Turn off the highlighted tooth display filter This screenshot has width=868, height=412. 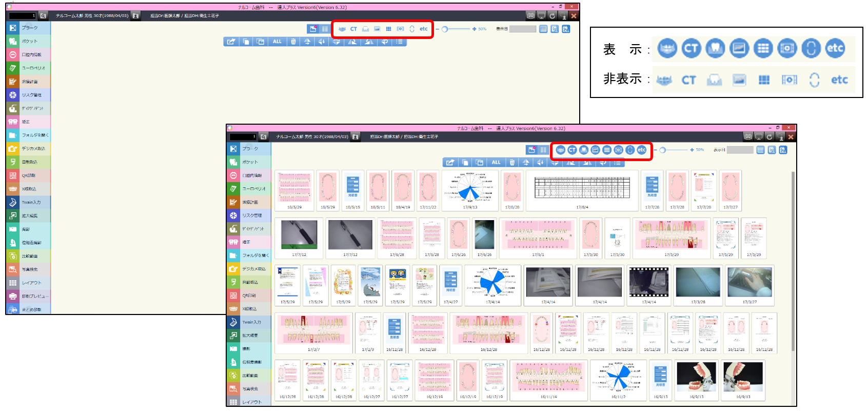584,150
